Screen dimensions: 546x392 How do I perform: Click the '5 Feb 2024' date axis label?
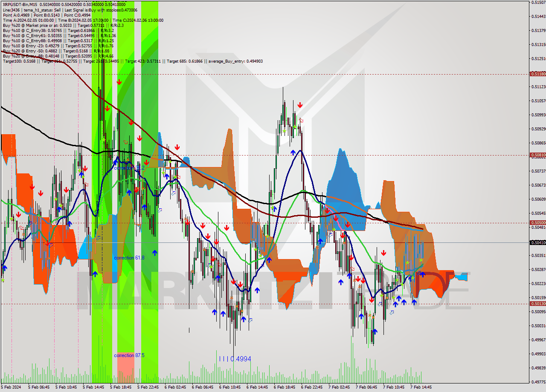[11, 387]
